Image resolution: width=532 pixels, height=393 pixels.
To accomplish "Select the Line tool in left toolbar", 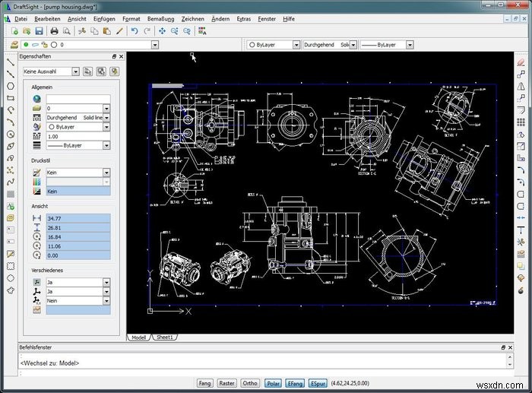I will coord(11,62).
